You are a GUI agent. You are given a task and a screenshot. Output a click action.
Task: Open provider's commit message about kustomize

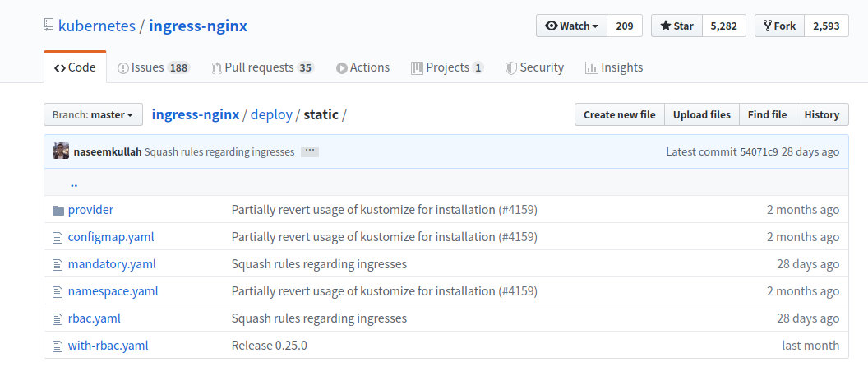click(x=384, y=210)
